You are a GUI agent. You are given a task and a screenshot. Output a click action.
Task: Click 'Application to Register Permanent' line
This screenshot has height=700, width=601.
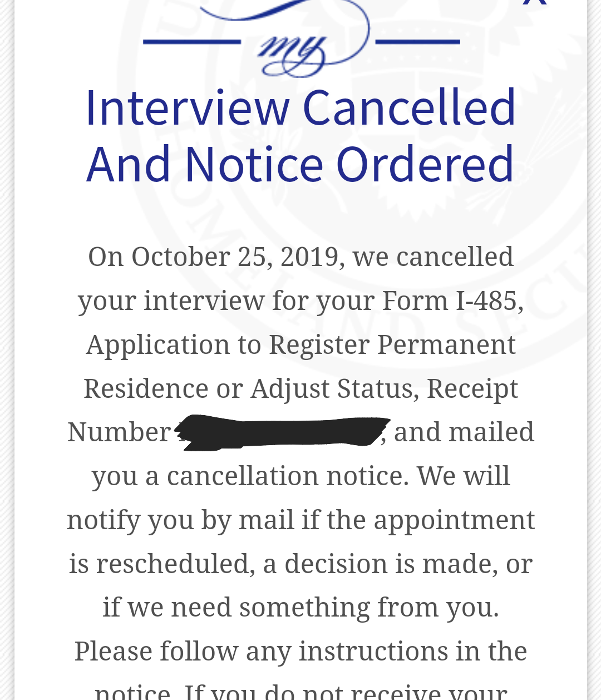point(300,345)
